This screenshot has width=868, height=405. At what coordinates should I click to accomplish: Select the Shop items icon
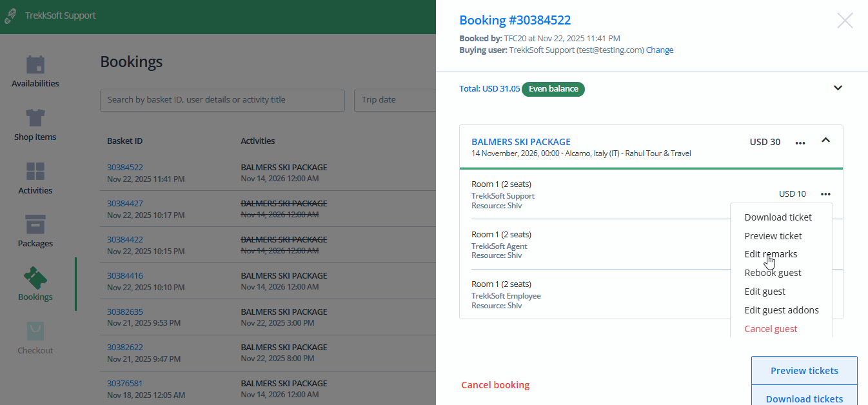point(35,124)
